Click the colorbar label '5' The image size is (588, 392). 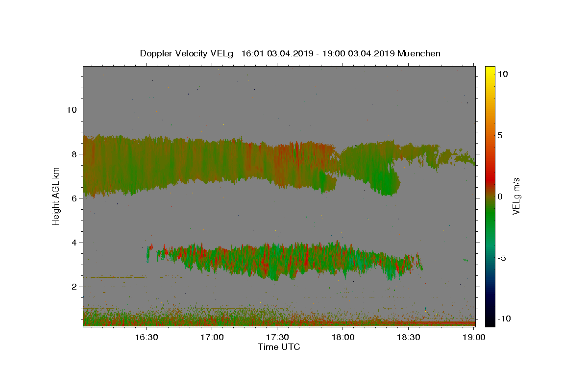point(500,135)
